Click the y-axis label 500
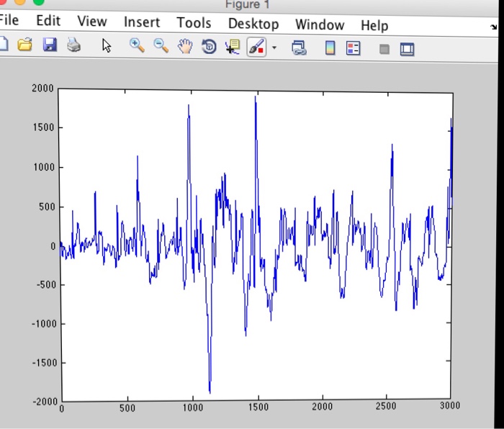The height and width of the screenshot is (429, 504). pos(48,207)
